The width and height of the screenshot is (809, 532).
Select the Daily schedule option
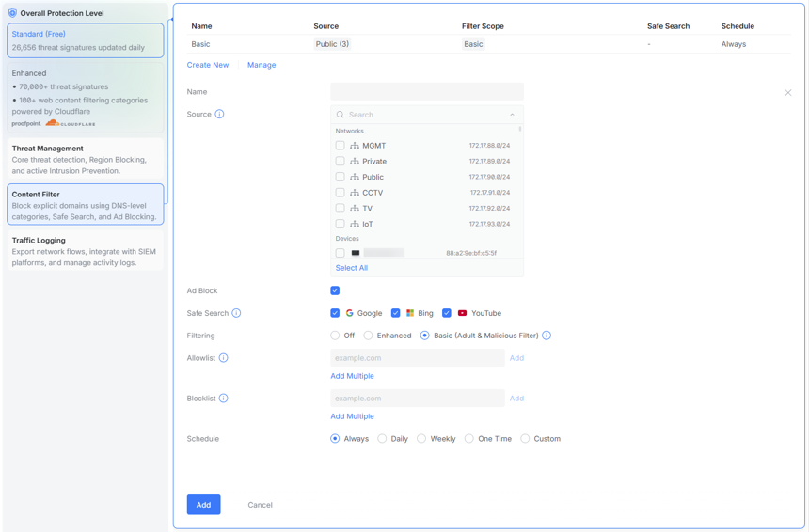[x=382, y=439]
